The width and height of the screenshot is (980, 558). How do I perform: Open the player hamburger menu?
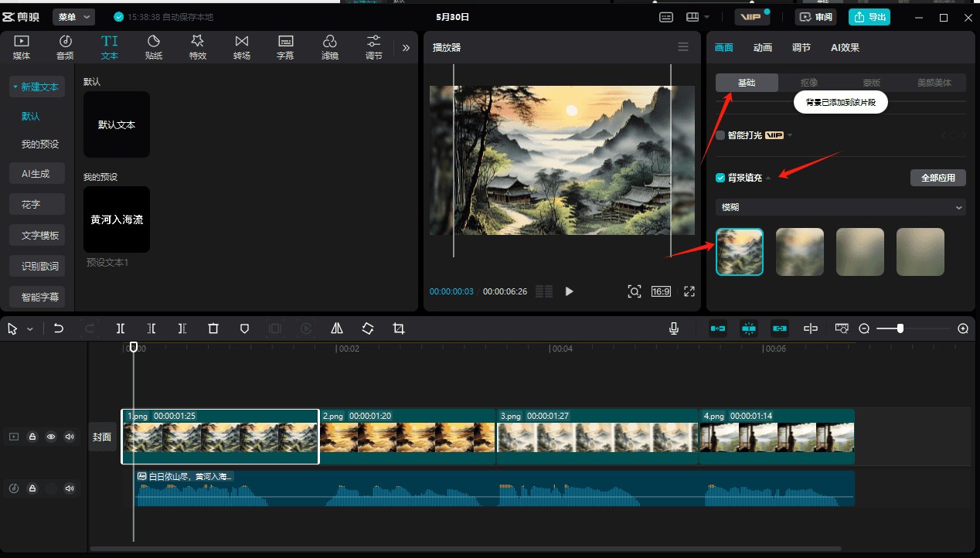pyautogui.click(x=683, y=47)
